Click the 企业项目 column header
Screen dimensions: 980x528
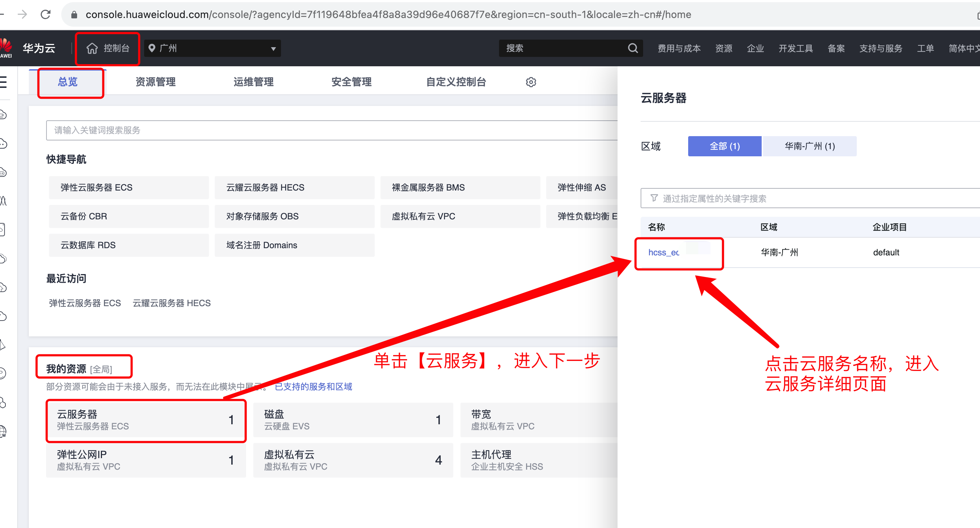[890, 227]
